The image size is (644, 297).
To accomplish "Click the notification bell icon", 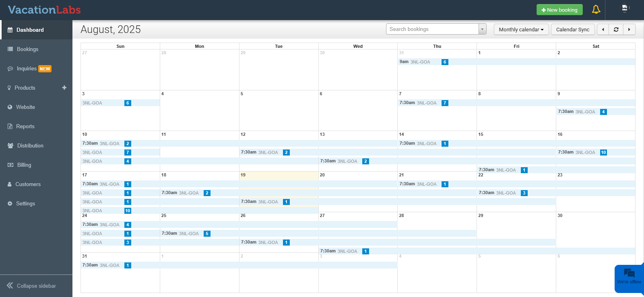I will [x=596, y=10].
